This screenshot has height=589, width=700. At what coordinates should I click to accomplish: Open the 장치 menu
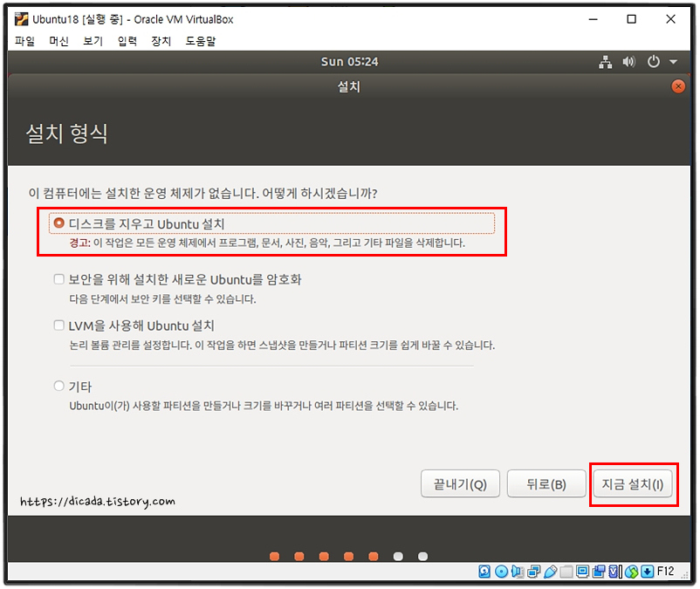click(x=161, y=41)
